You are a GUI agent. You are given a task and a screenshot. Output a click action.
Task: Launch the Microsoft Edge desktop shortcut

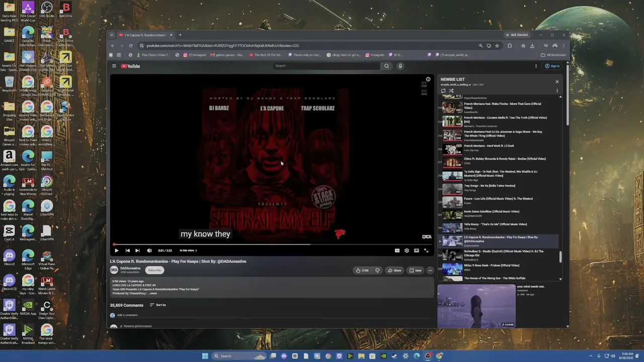coord(28,258)
